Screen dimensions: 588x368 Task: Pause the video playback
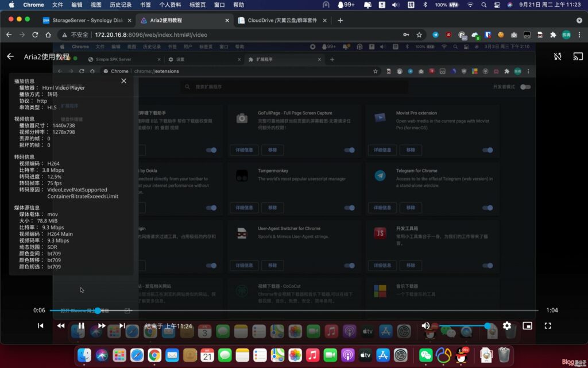coord(81,325)
